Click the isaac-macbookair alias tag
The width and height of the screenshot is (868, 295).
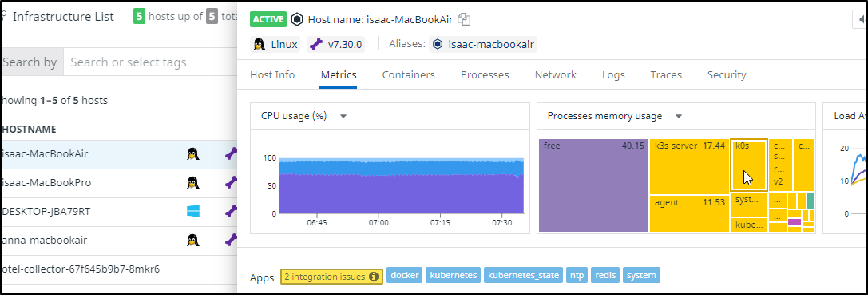[483, 44]
